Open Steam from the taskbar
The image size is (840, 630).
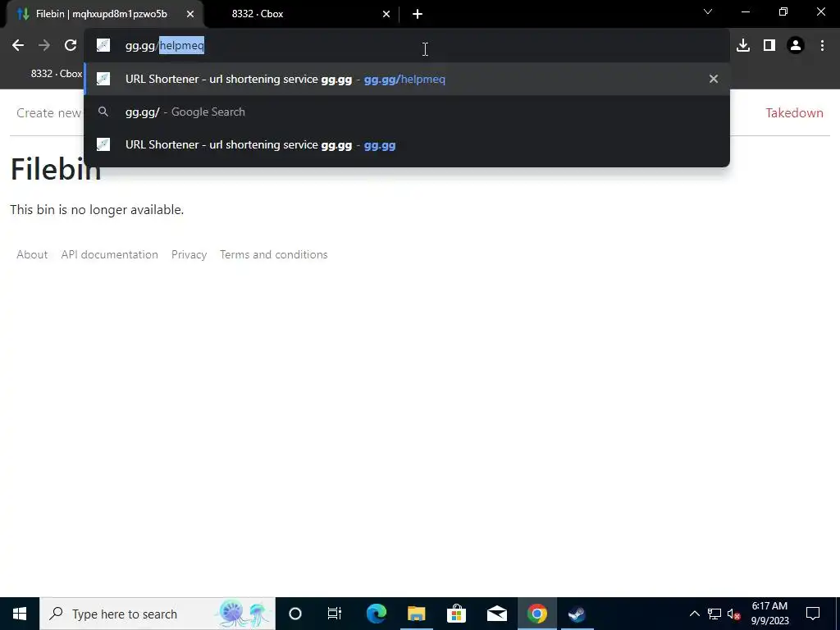point(577,614)
